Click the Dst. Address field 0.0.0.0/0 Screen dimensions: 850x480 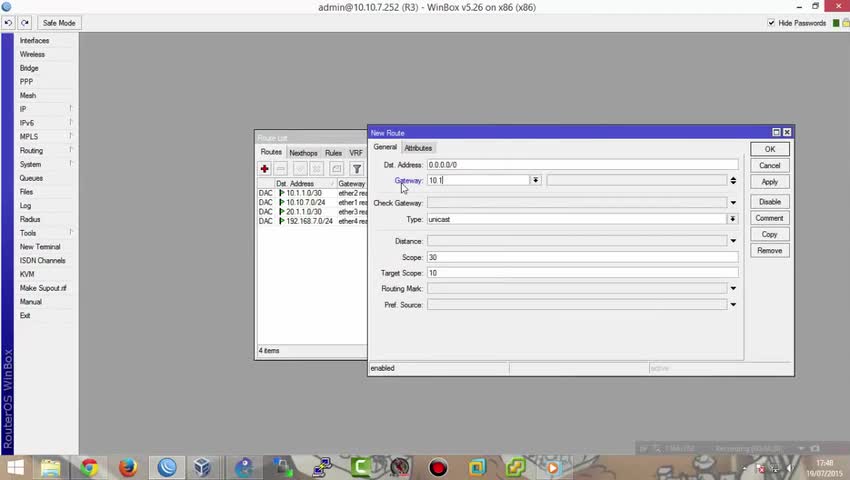point(582,164)
